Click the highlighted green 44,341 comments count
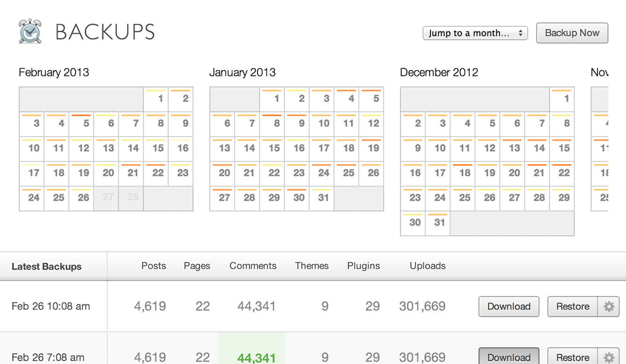The width and height of the screenshot is (626, 364). pos(256,358)
